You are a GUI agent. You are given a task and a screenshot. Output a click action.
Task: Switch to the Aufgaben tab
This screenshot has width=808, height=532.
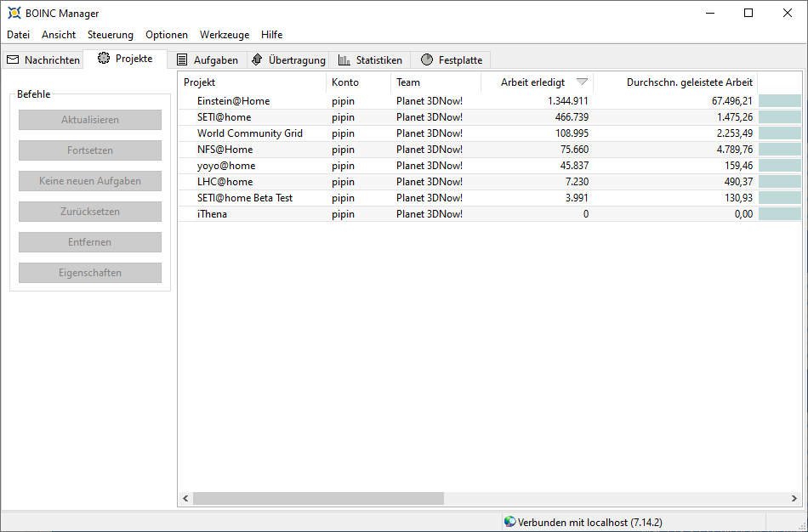[x=208, y=59]
